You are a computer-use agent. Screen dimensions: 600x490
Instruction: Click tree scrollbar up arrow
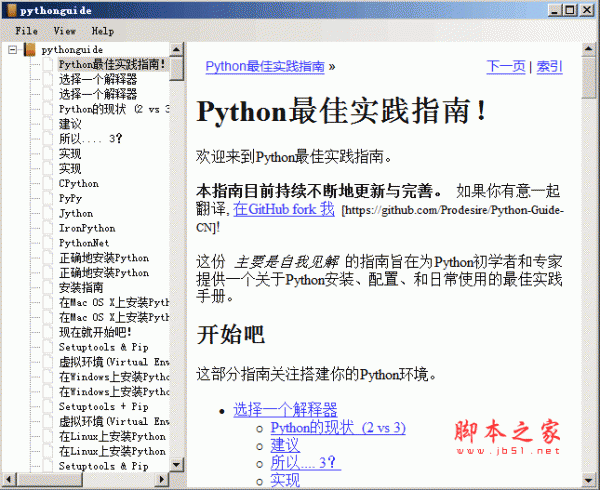(x=176, y=50)
